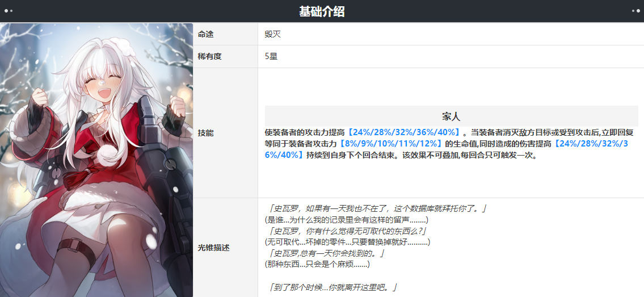The image size is (644, 297).
Task: Select the 命途 row label
Action: tap(205, 34)
